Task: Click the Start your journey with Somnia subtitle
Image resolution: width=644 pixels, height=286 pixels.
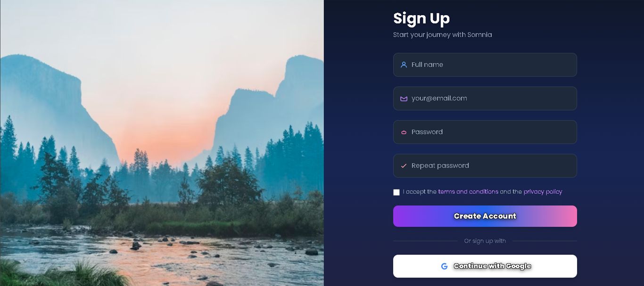Action: 443,34
